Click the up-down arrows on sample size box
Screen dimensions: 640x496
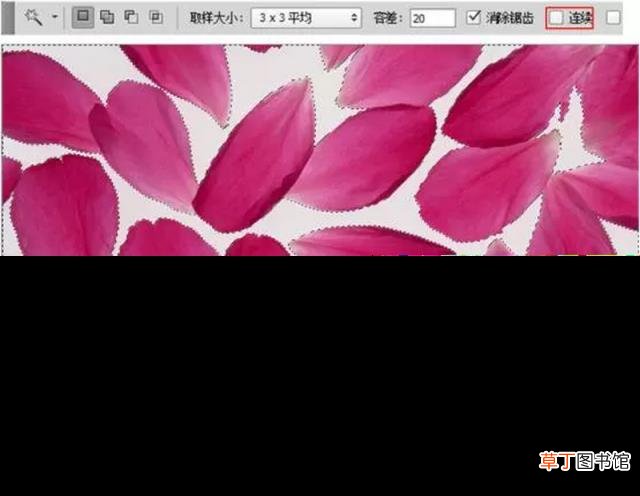(x=354, y=18)
